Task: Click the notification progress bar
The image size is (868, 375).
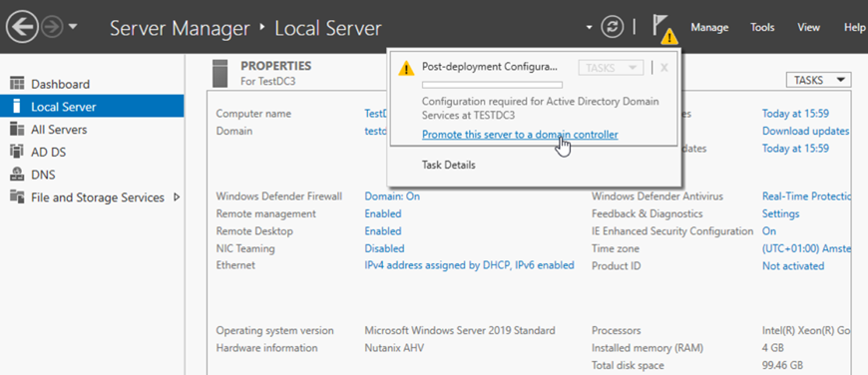Action: (492, 85)
